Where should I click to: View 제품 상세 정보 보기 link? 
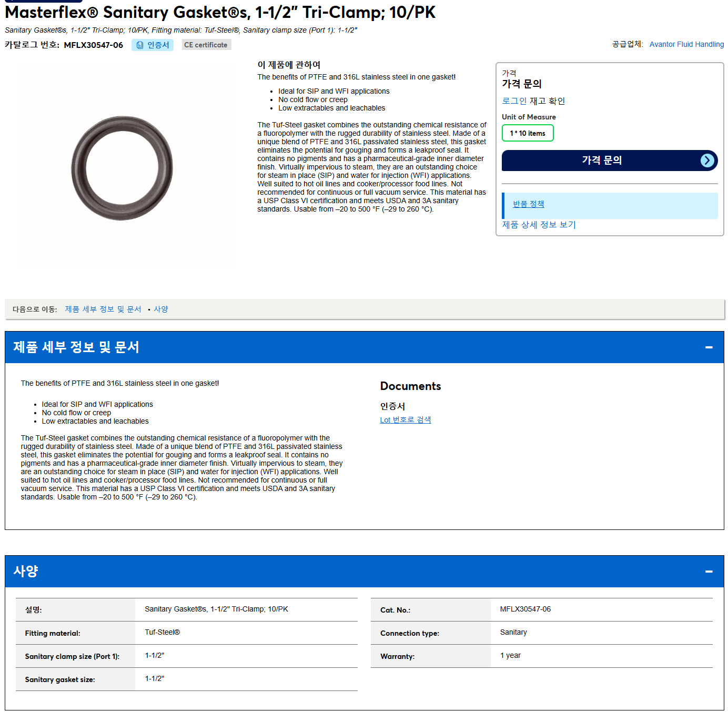pos(539,225)
